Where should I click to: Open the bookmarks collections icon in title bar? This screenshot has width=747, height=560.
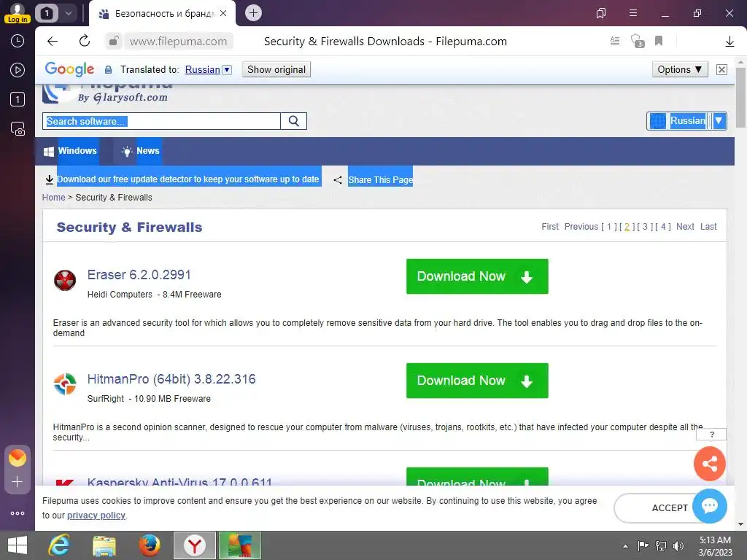click(x=601, y=13)
